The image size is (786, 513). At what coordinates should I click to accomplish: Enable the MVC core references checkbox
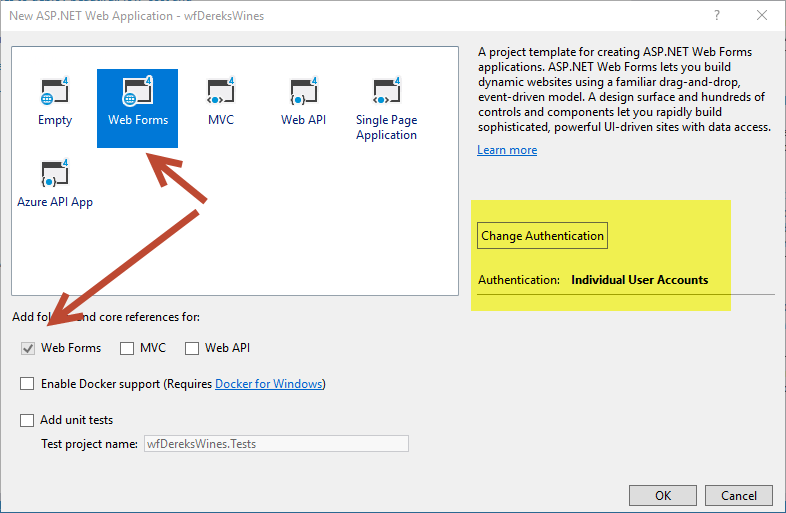pos(127,348)
